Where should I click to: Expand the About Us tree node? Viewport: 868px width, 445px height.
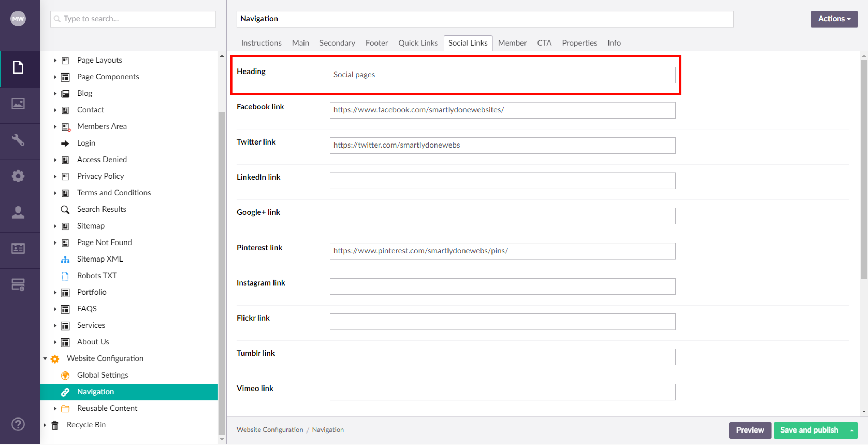pos(55,342)
